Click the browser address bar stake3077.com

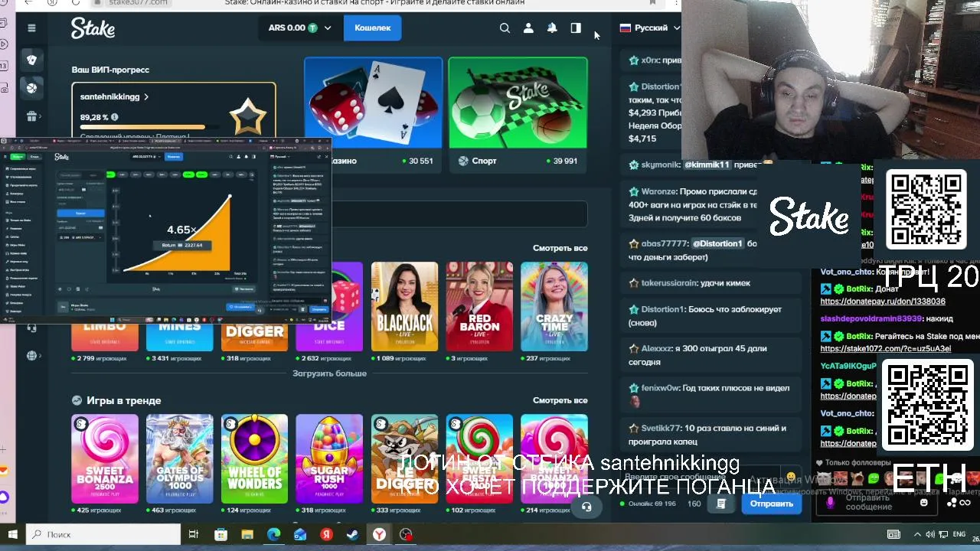coord(138,3)
